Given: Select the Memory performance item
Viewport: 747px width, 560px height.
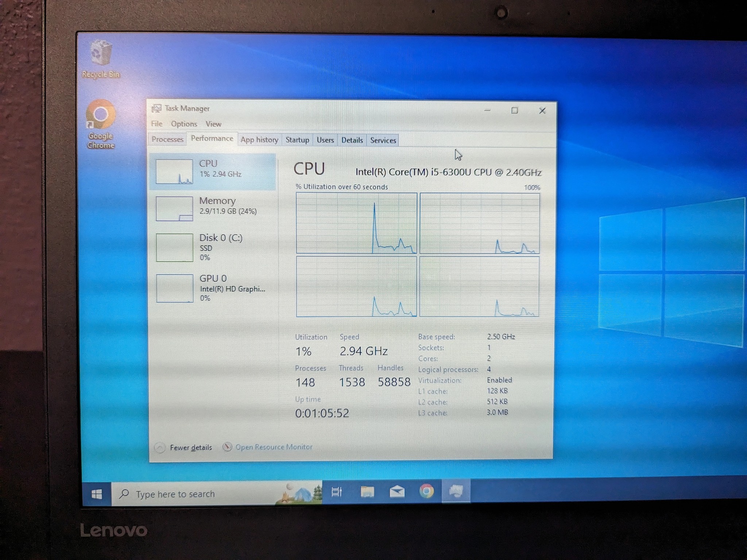Looking at the screenshot, I should click(x=213, y=209).
